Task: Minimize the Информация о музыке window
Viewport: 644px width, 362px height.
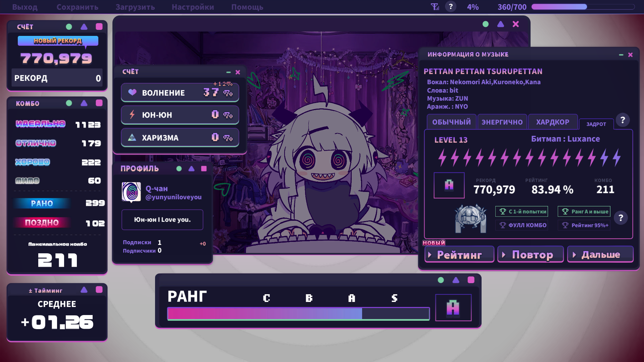Action: 621,55
